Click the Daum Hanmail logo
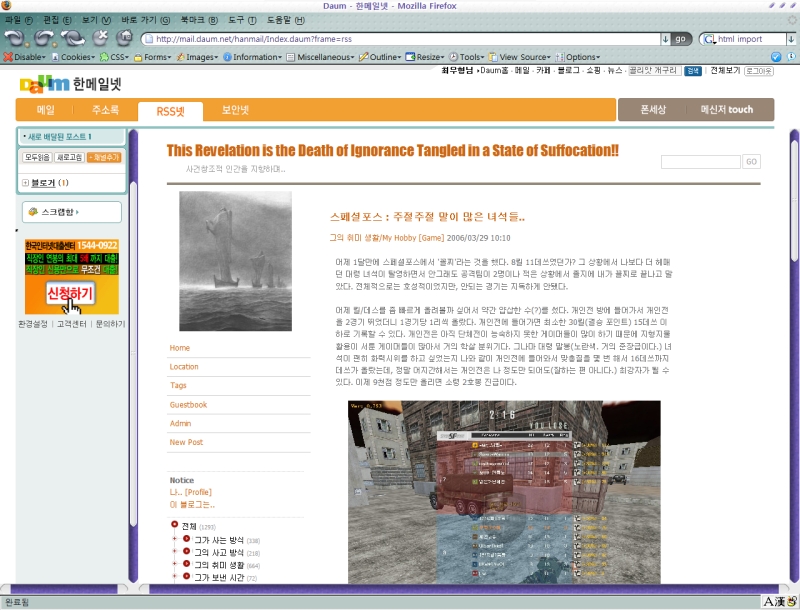 [70, 84]
